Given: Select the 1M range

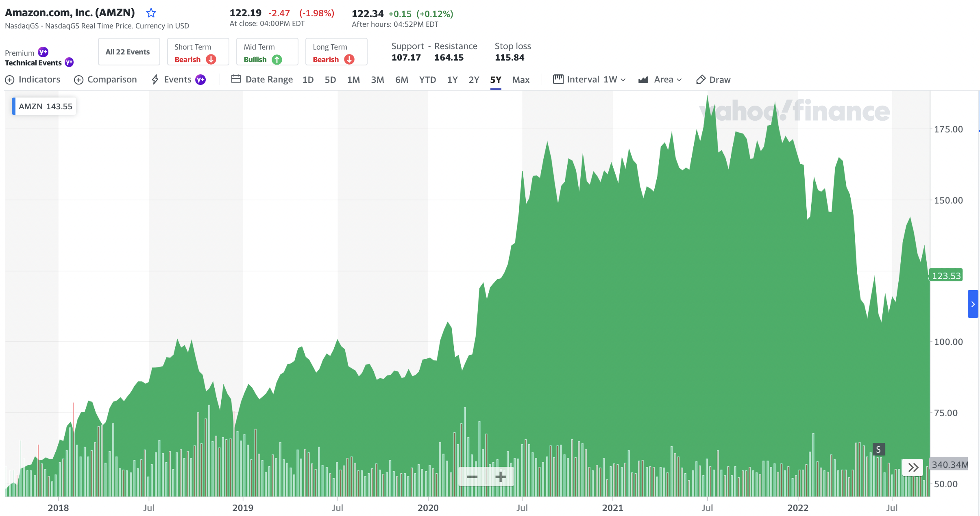Looking at the screenshot, I should (x=353, y=80).
